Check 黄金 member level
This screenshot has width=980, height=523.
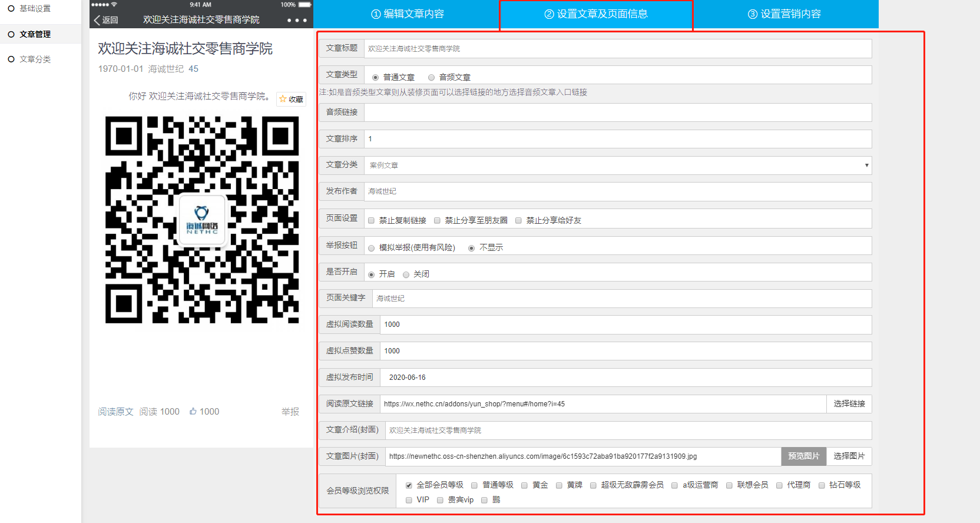point(524,485)
